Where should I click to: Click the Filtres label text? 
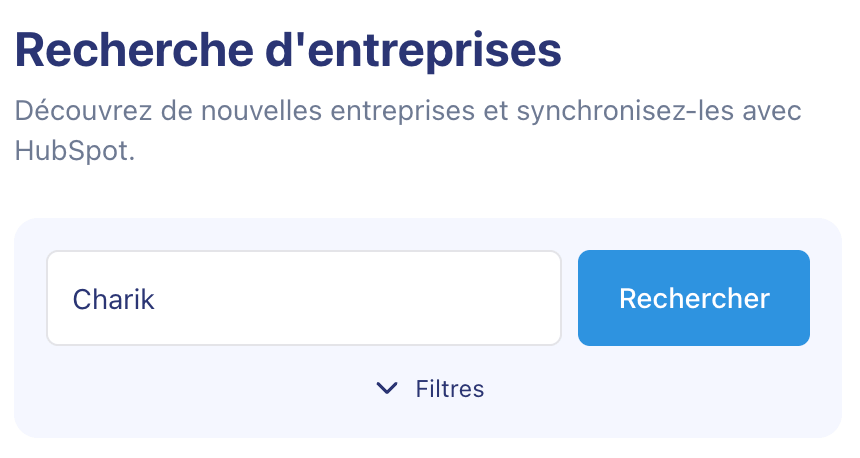point(450,389)
